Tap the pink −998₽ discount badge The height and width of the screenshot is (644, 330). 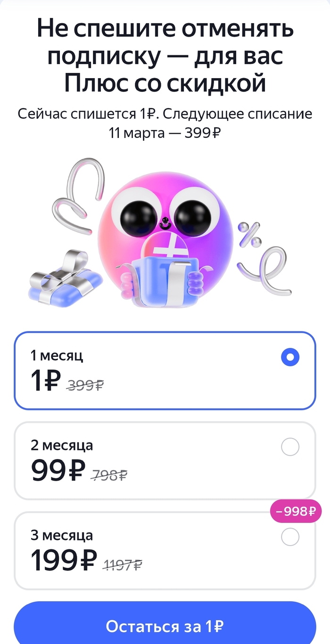click(295, 511)
